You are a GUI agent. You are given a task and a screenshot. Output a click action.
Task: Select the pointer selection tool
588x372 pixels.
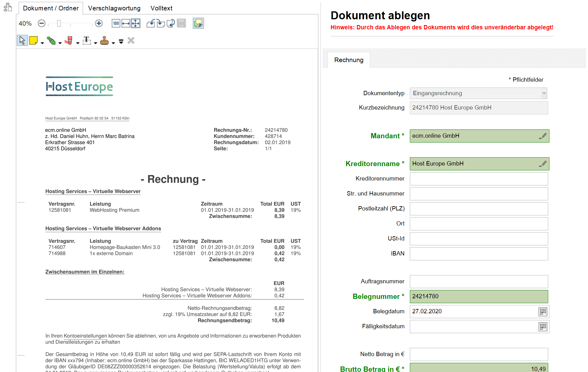pyautogui.click(x=22, y=40)
